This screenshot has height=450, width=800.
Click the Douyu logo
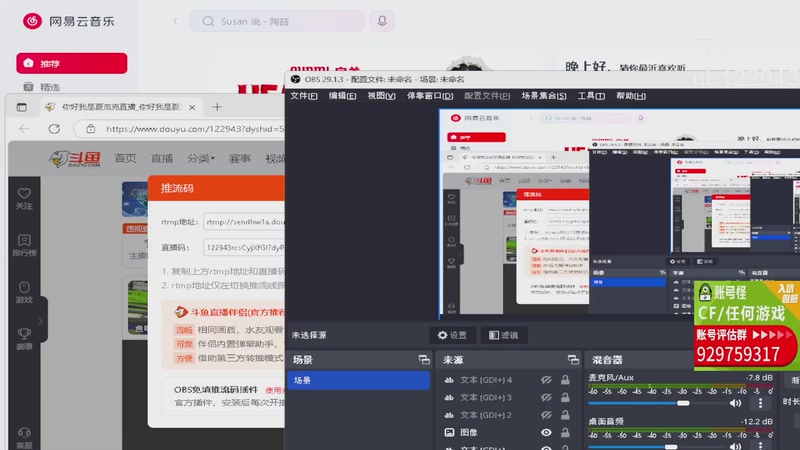click(75, 159)
